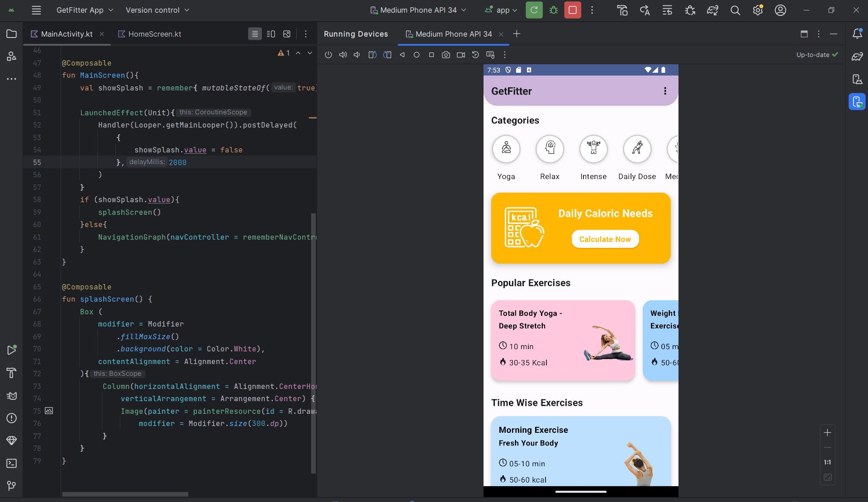The height and width of the screenshot is (502, 868).
Task: Switch editor to Design view
Action: (x=287, y=34)
